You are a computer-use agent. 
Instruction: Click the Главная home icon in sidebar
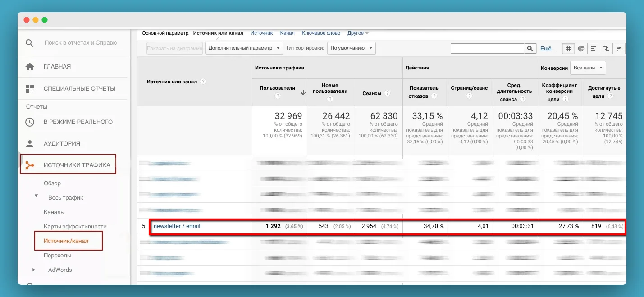click(30, 67)
